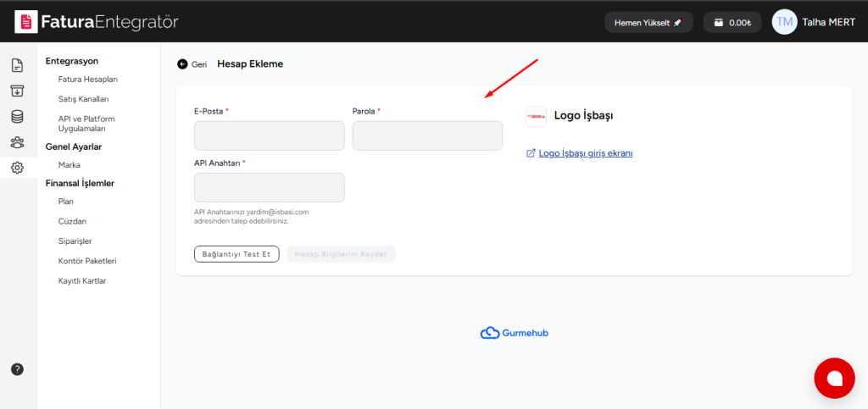Go to Satış Kanalları page
Image resolution: width=868 pixels, height=409 pixels.
click(x=83, y=99)
